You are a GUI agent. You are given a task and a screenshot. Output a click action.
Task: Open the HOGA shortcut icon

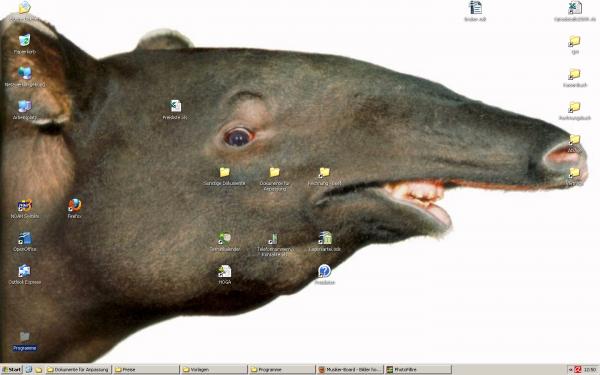point(225,271)
